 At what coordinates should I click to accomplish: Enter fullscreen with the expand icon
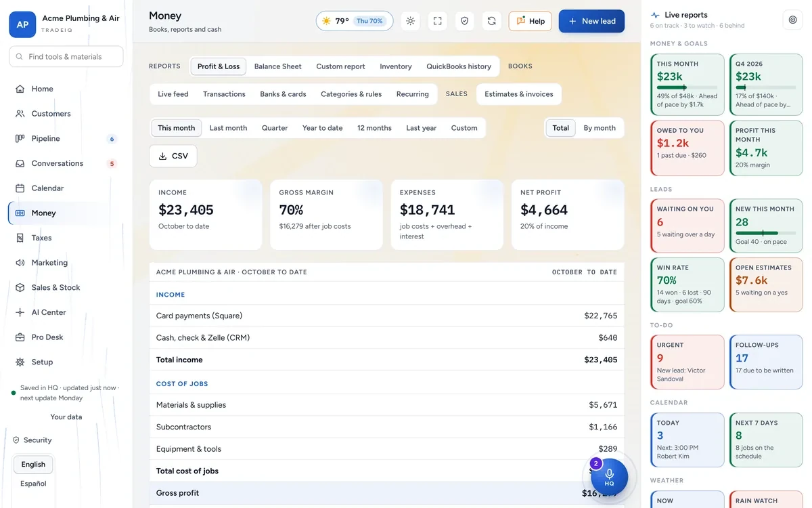437,21
